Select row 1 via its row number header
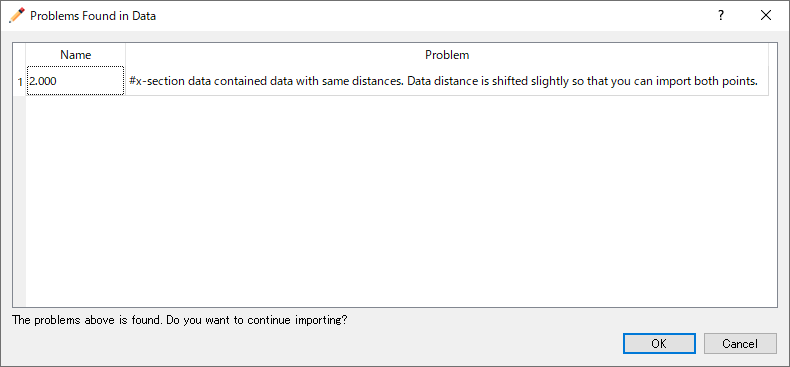The height and width of the screenshot is (367, 790). (x=20, y=81)
